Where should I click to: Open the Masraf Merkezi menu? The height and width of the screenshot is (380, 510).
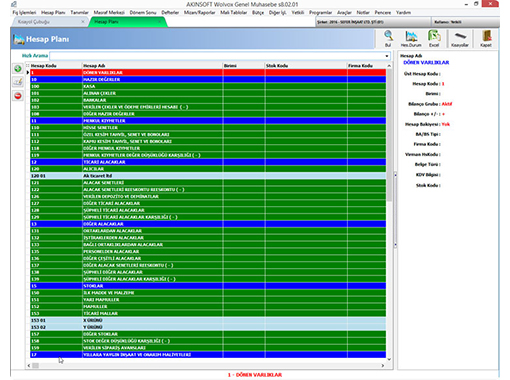(109, 13)
